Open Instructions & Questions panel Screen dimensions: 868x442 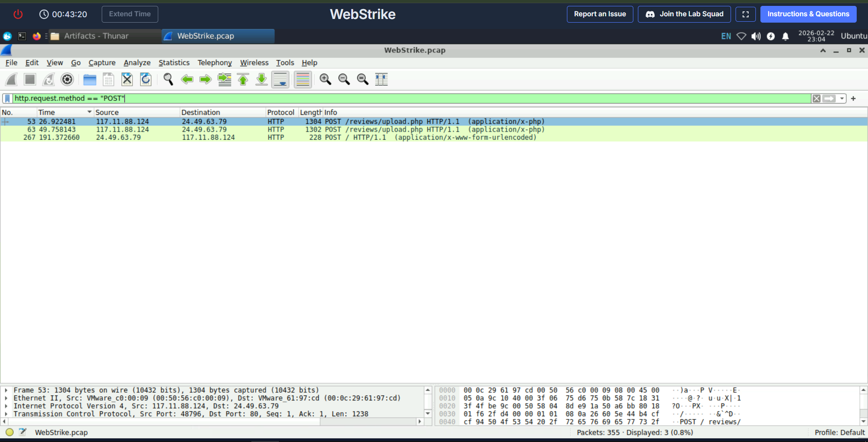tap(808, 14)
